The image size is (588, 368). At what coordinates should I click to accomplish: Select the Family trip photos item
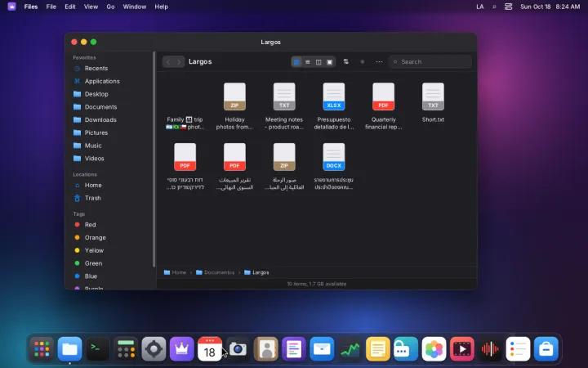coord(185,105)
